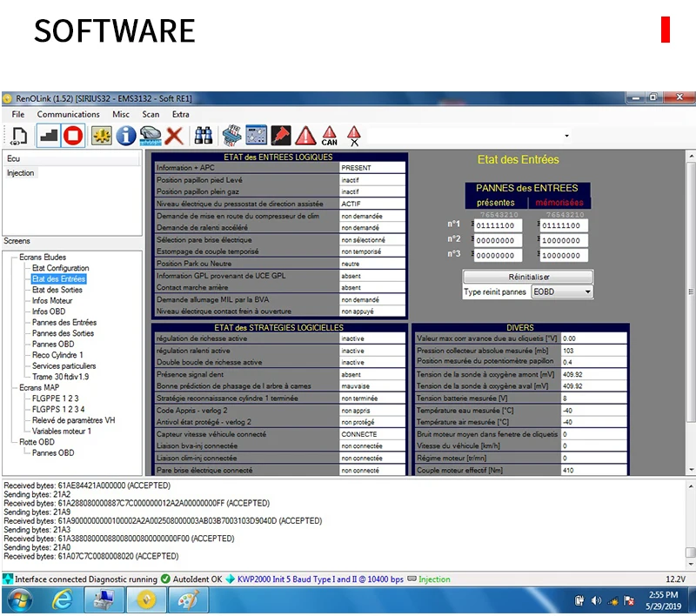
Task: Select Infos Moteur screen
Action: (x=52, y=301)
